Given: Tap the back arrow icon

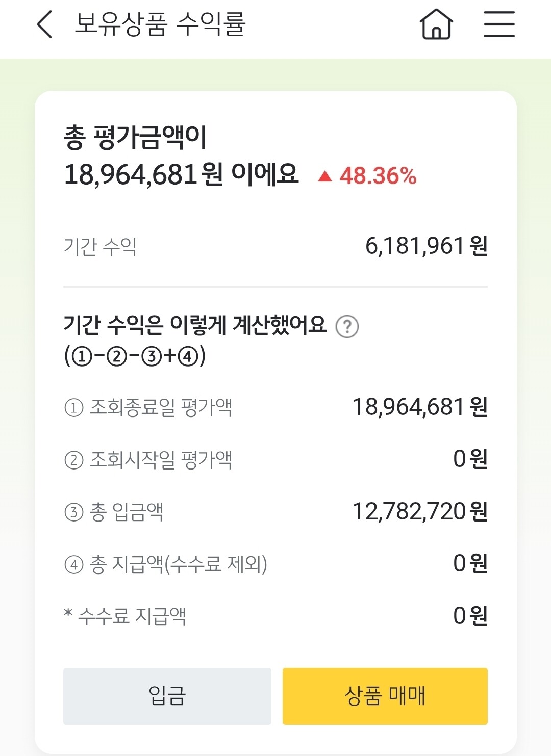Looking at the screenshot, I should 45,24.
